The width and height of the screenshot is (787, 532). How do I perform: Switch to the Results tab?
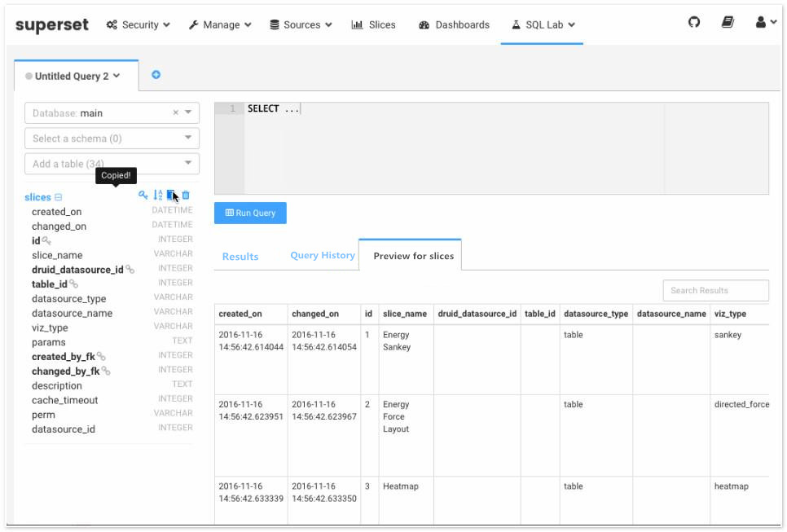240,257
